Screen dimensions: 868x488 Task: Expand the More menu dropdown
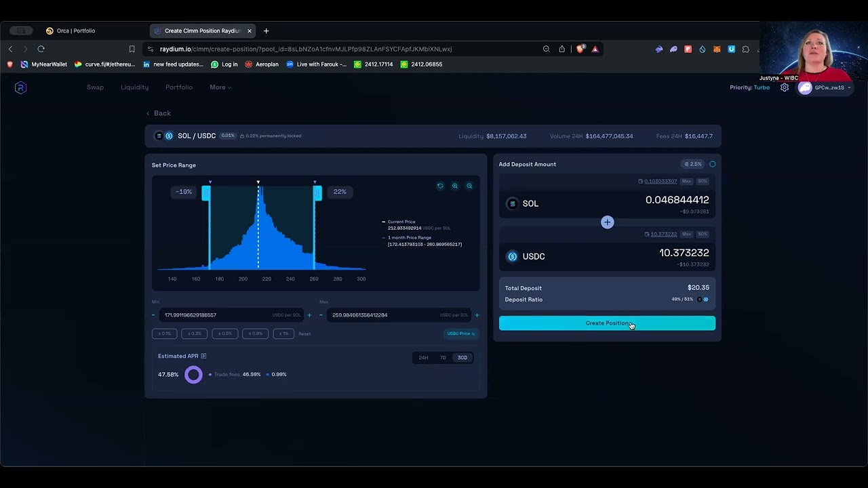(220, 87)
